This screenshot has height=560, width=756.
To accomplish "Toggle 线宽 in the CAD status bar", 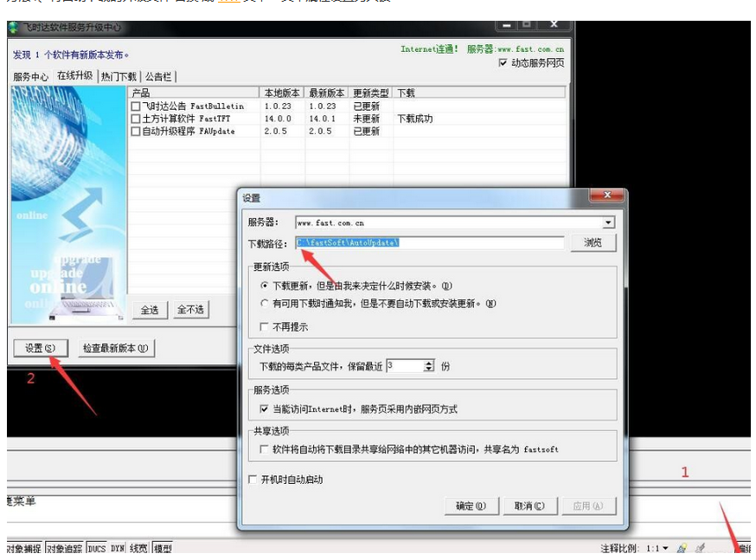I will [138, 549].
